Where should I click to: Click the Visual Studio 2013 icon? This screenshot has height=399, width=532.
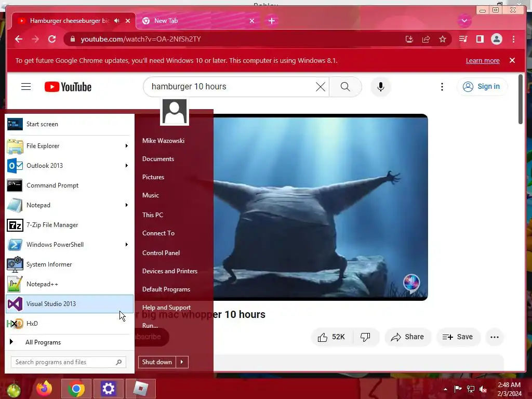point(15,303)
